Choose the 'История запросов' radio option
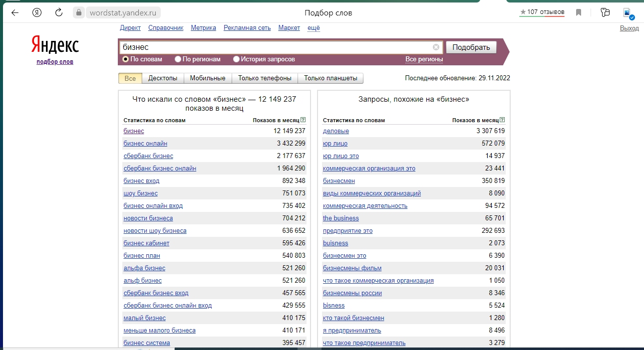644x350 pixels. tap(237, 59)
